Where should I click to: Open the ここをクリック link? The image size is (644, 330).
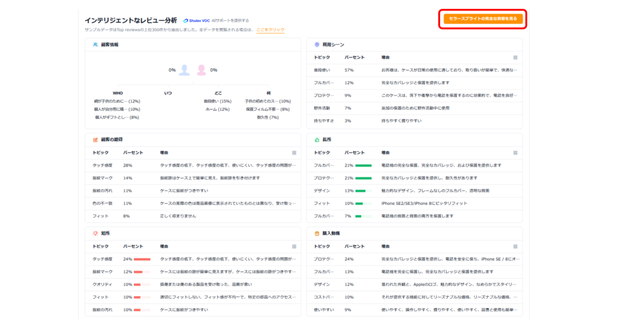pos(270,30)
